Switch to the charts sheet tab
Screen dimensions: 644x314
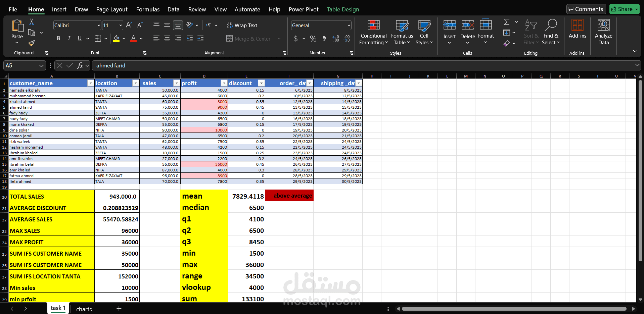click(x=84, y=309)
